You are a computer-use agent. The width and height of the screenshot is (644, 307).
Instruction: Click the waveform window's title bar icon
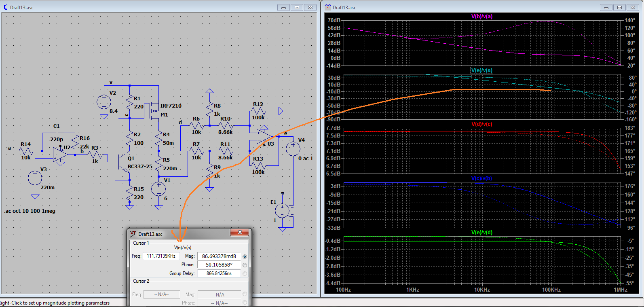(x=328, y=7)
